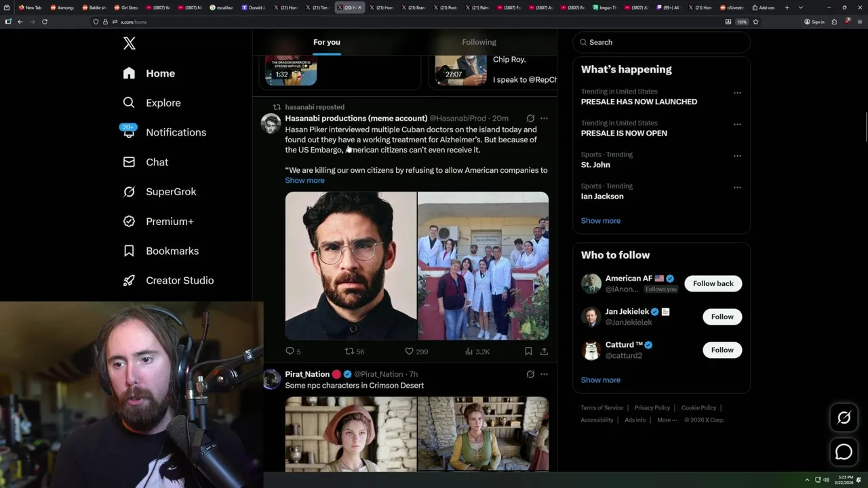Click the Grok icon on Hasanabi post
Image resolution: width=868 pixels, height=488 pixels.
(530, 118)
